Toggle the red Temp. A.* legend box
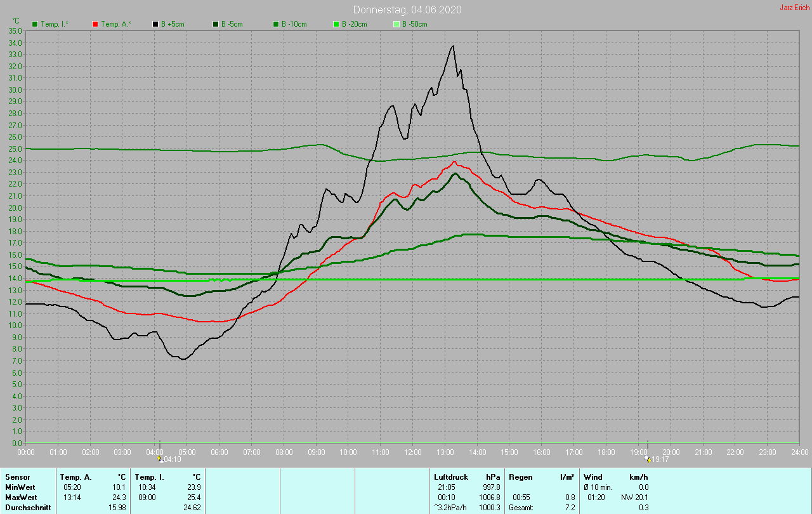The width and height of the screenshot is (812, 514). [x=96, y=24]
